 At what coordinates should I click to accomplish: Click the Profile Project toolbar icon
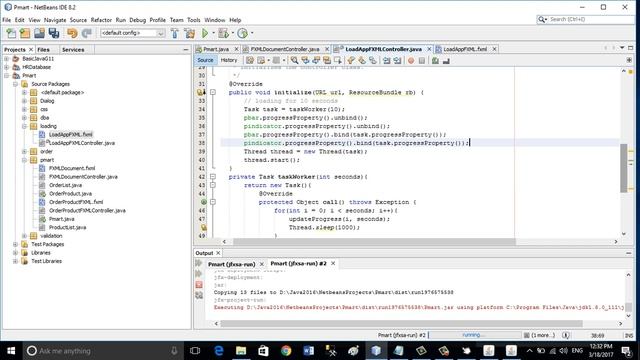click(242, 33)
